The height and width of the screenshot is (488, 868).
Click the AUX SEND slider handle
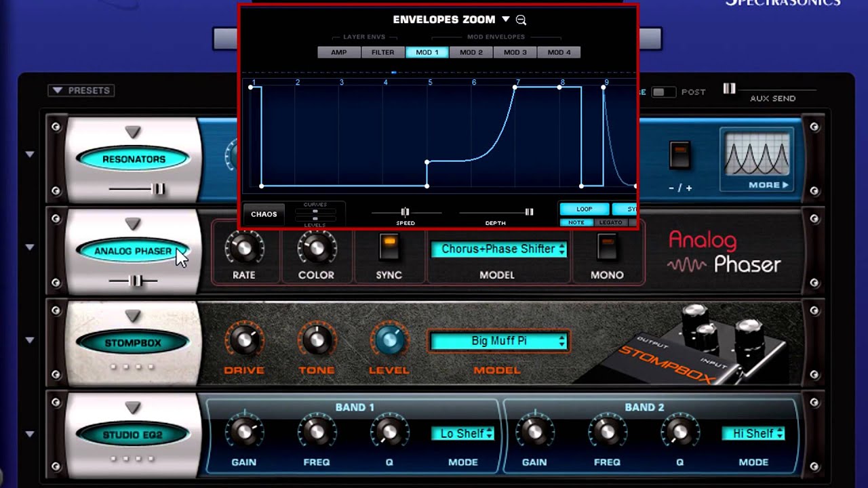click(729, 89)
